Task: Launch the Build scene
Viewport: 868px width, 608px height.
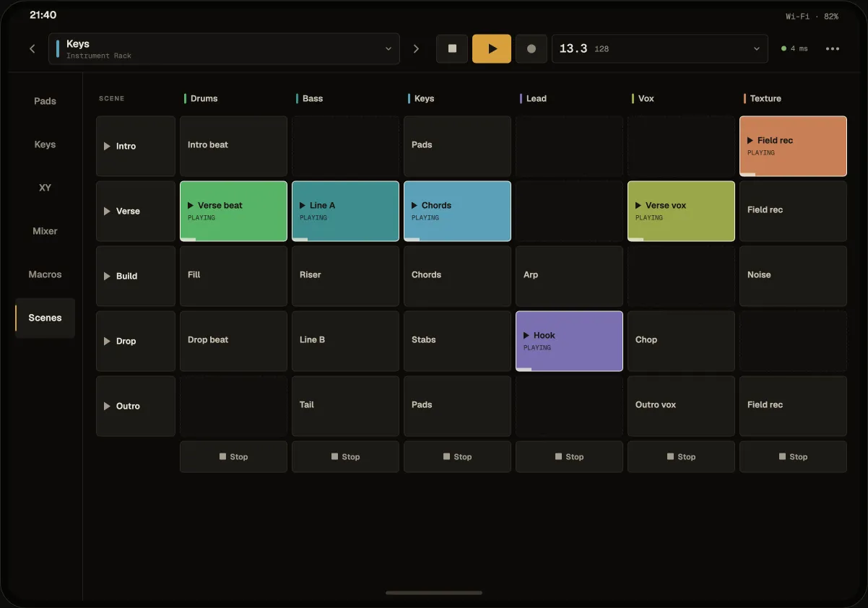Action: coord(136,276)
